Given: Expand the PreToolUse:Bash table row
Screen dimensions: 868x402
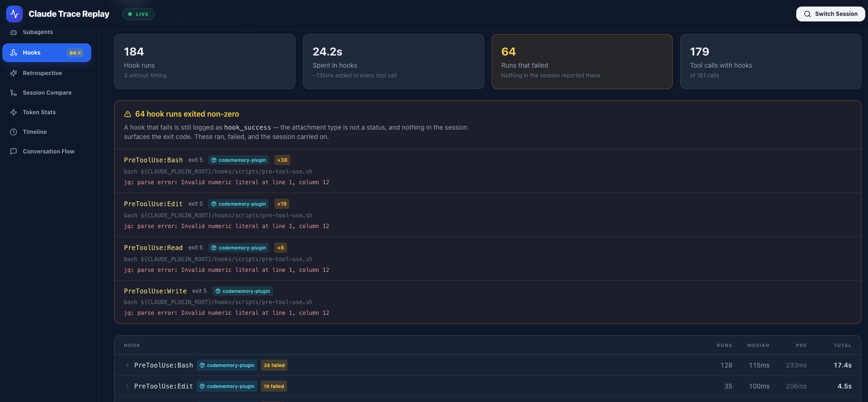Looking at the screenshot, I should tap(487, 365).
